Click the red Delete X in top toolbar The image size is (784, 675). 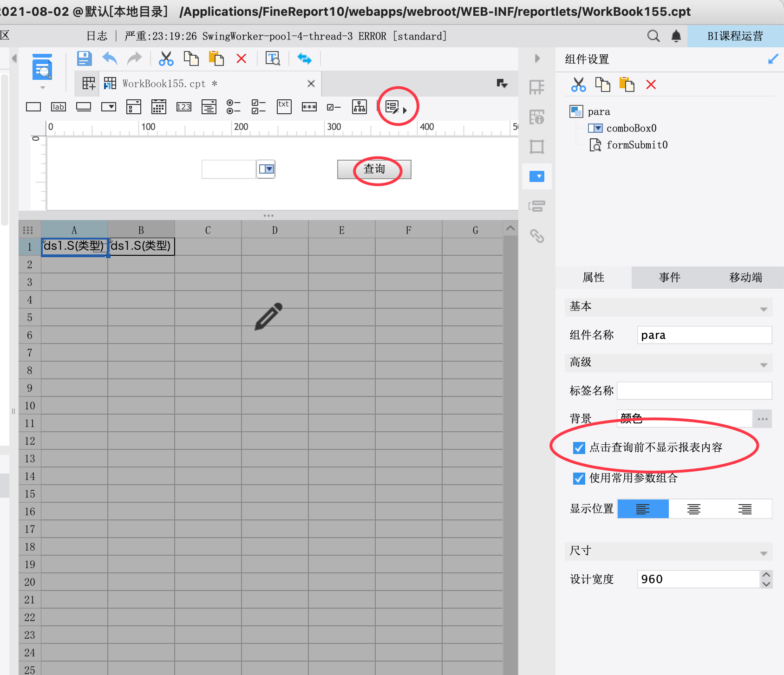pos(241,58)
